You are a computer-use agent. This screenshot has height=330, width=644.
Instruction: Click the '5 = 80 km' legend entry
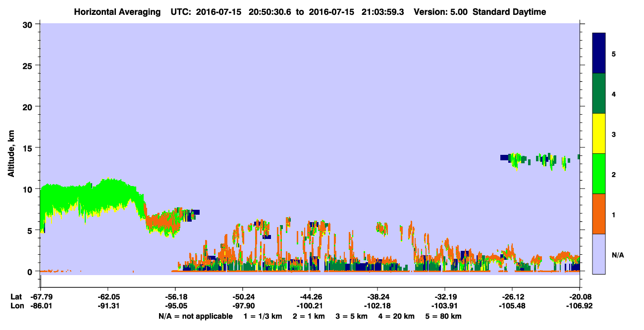[443, 316]
